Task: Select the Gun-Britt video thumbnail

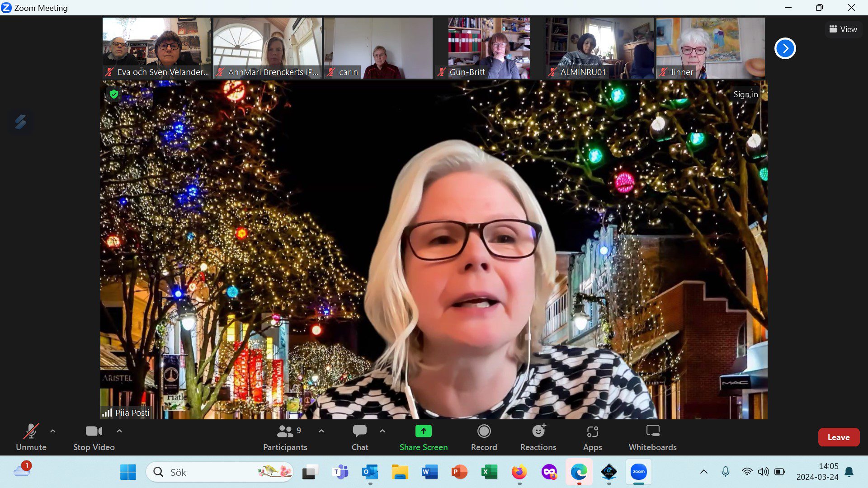Action: pos(489,48)
